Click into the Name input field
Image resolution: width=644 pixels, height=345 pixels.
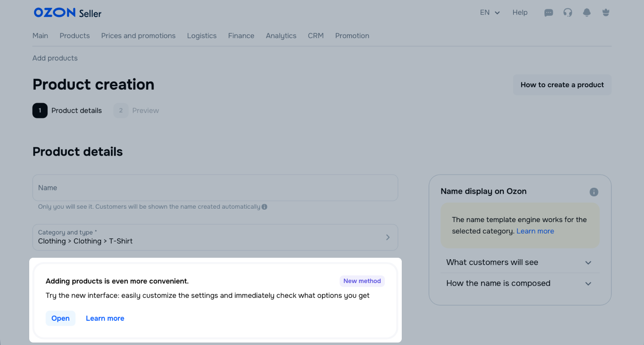(x=215, y=188)
